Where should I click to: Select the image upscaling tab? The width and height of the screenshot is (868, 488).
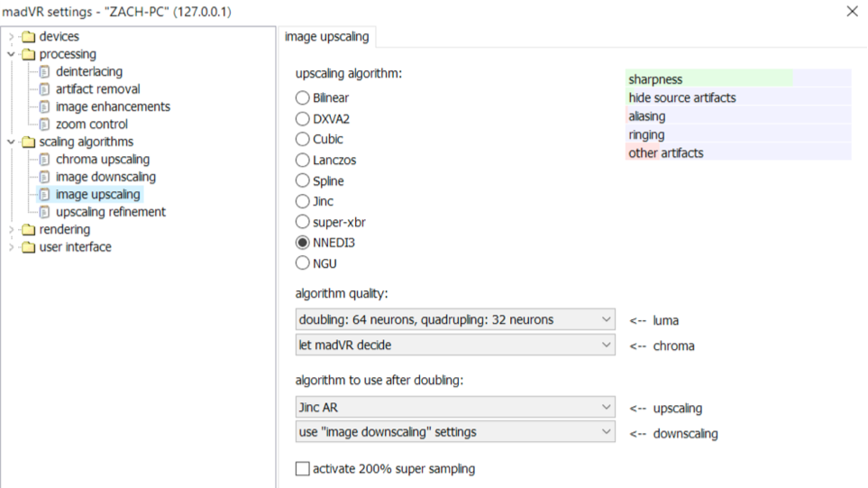point(325,37)
